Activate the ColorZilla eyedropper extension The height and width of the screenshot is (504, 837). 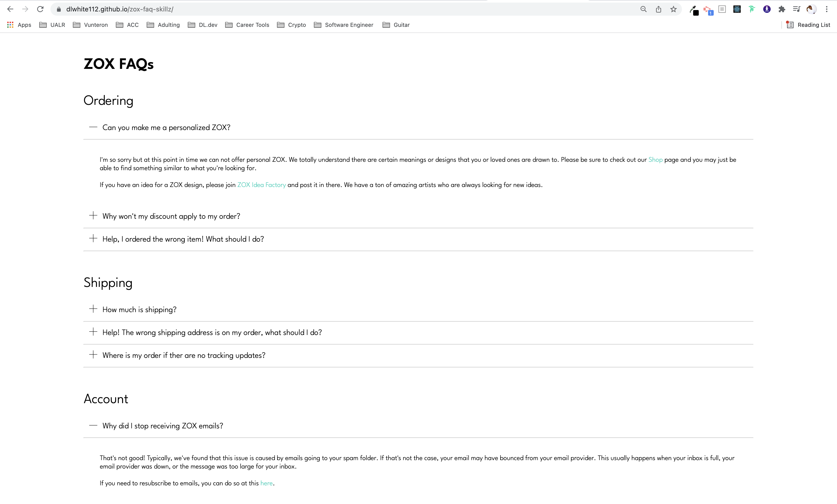click(694, 9)
